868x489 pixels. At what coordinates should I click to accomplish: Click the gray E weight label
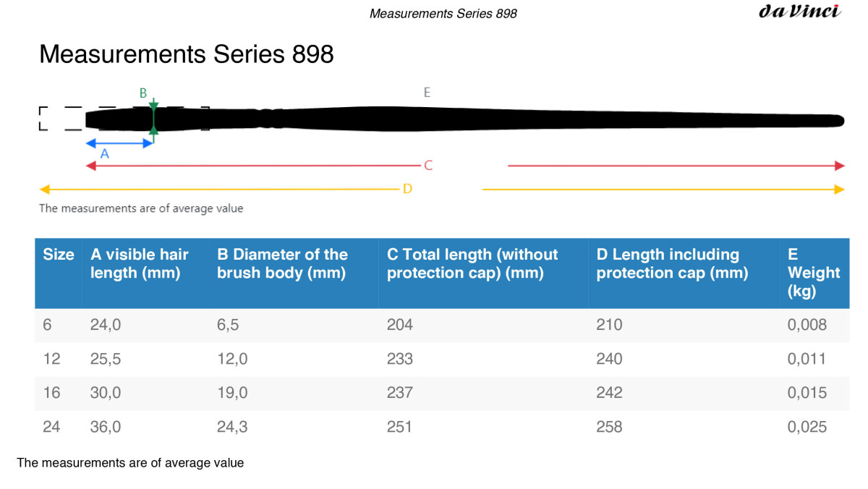pyautogui.click(x=427, y=92)
